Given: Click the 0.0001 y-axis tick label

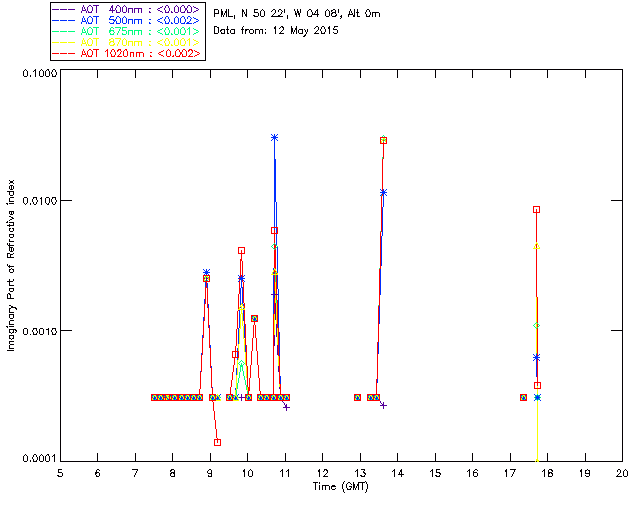Looking at the screenshot, I should click(40, 459).
